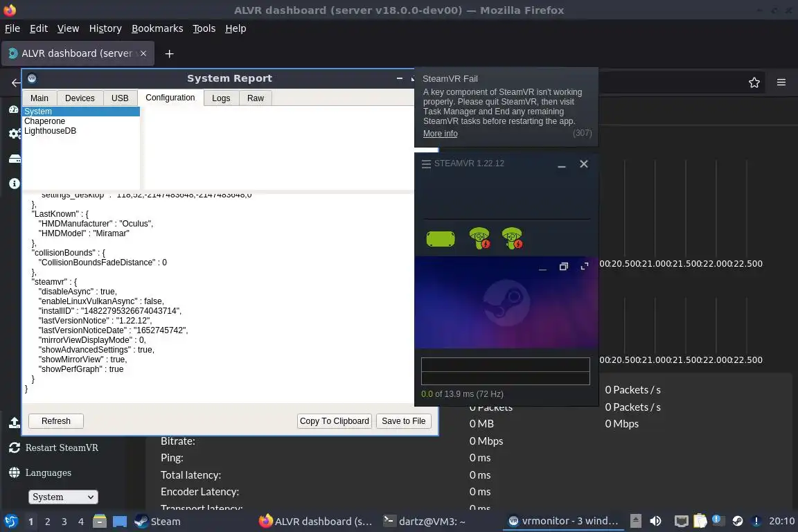Open More info link in SteamVR Fail notice
Image resolution: width=798 pixels, height=532 pixels.
point(441,134)
